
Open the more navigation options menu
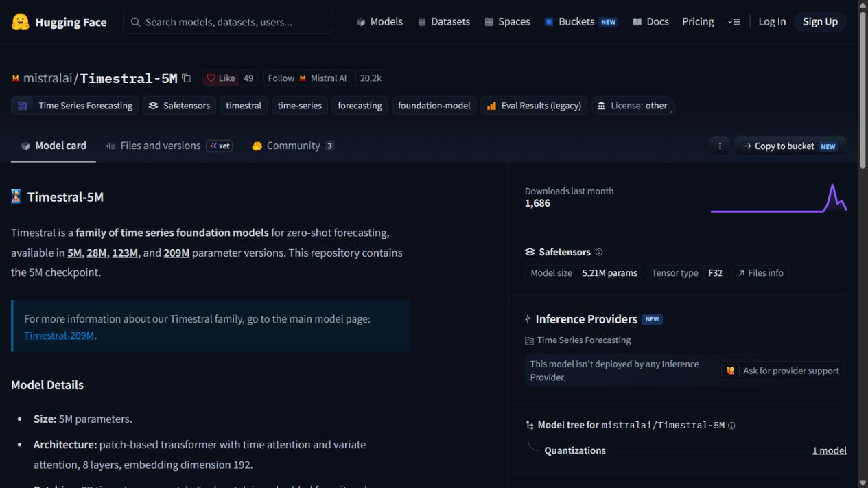734,22
